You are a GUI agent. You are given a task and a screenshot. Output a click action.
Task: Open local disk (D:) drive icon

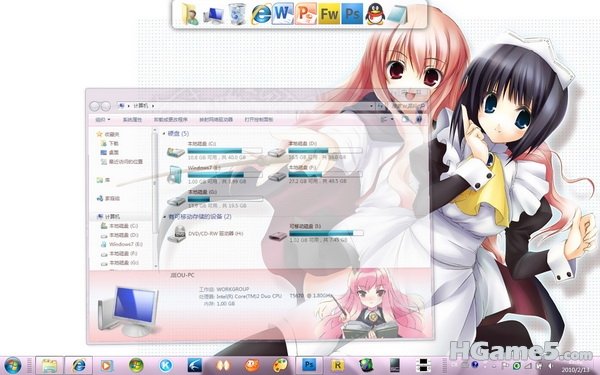(x=277, y=152)
